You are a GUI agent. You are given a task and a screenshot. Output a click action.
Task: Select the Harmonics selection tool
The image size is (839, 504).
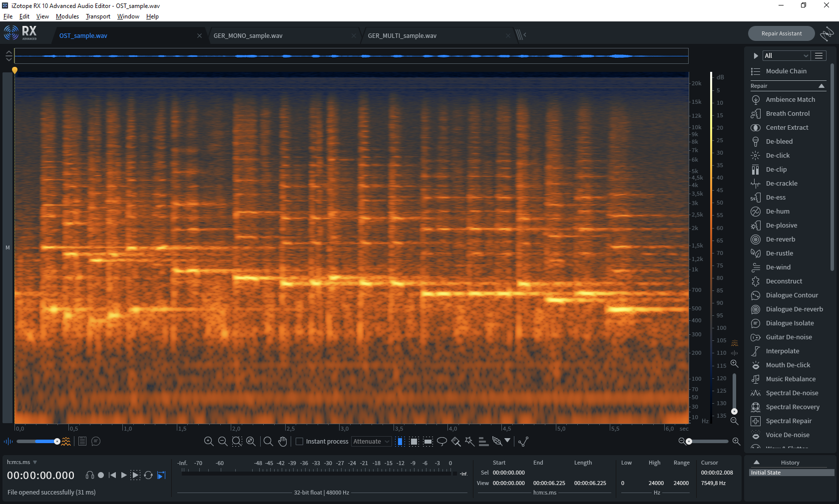click(x=483, y=441)
